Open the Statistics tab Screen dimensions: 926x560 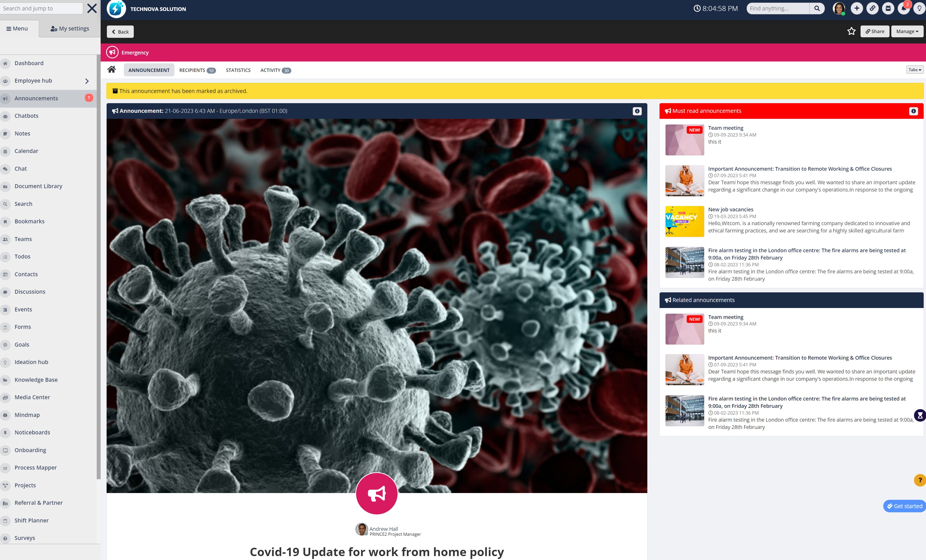[238, 70]
